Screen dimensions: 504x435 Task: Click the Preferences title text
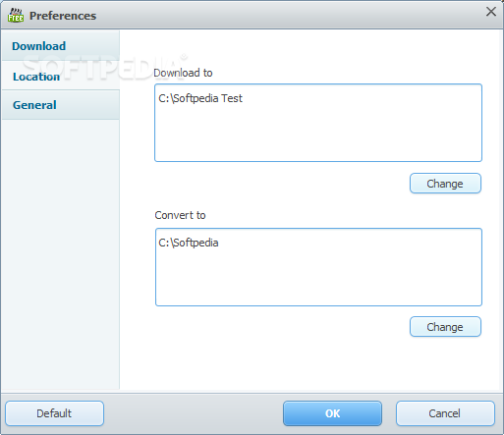[63, 16]
